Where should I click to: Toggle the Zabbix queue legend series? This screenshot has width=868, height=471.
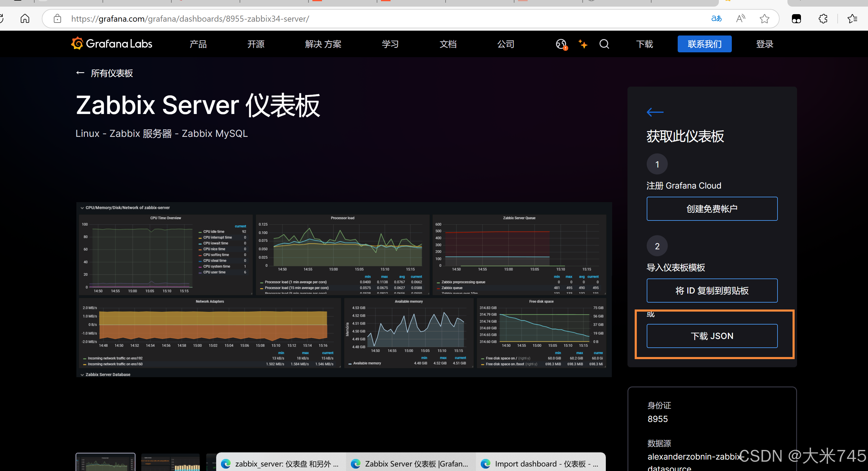[451, 288]
